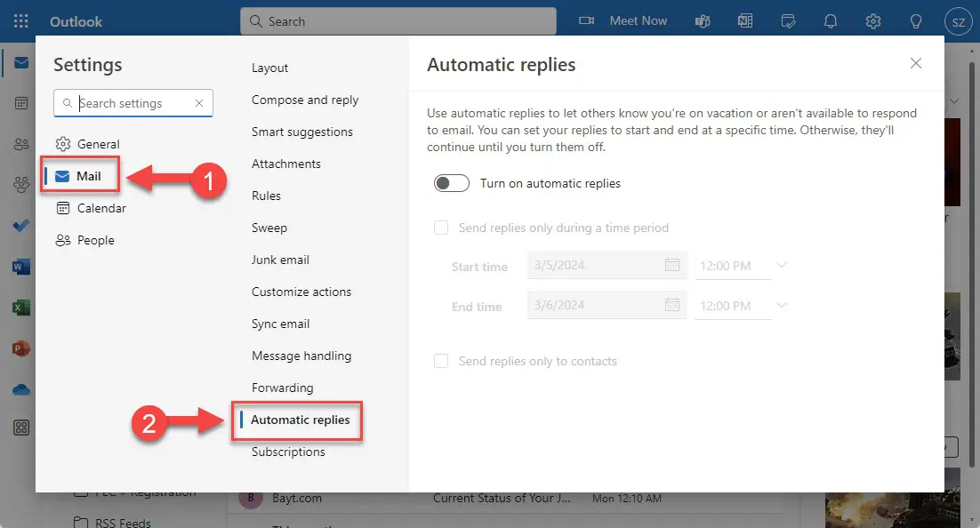
Task: Open Layout mail settings
Action: click(x=270, y=68)
